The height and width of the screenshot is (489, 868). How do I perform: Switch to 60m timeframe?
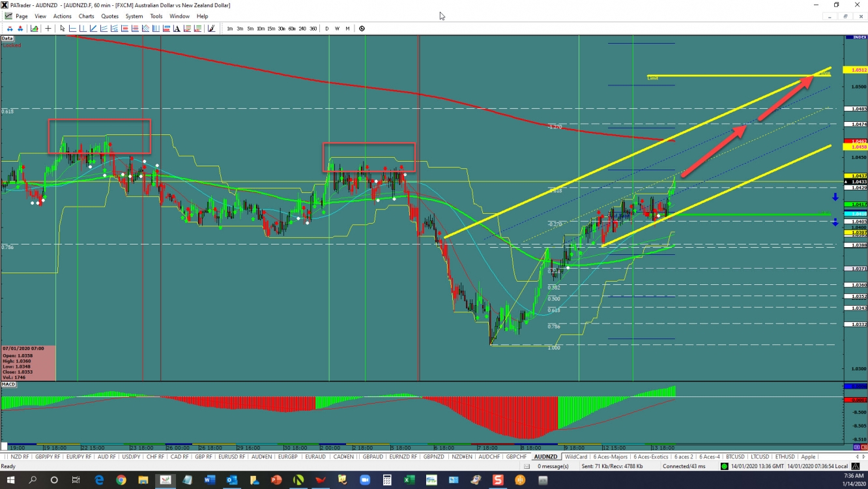[x=292, y=29]
